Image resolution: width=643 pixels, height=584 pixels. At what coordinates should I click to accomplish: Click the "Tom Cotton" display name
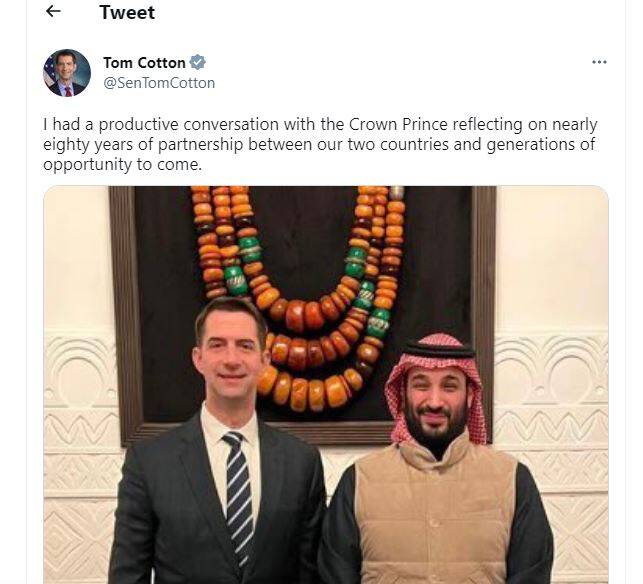(144, 63)
